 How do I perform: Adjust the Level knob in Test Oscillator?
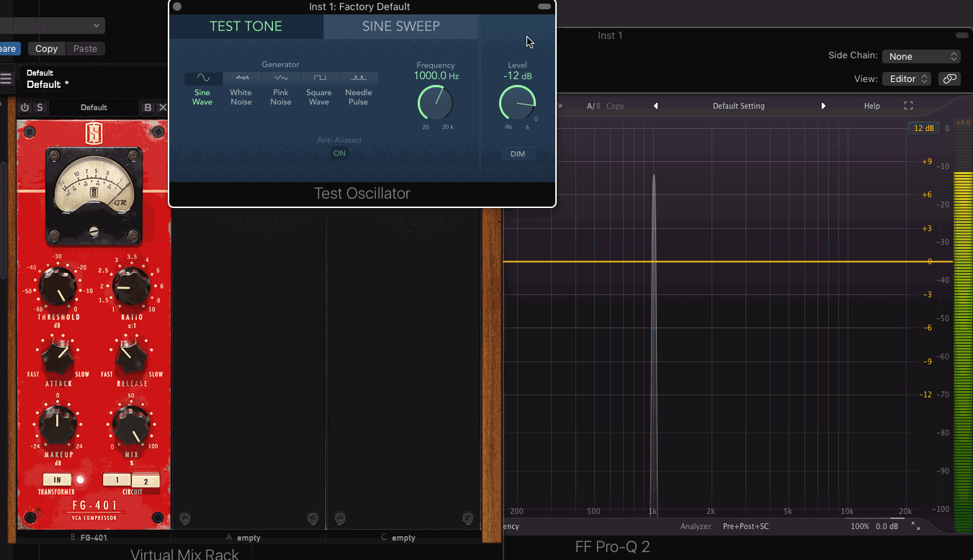coord(517,102)
